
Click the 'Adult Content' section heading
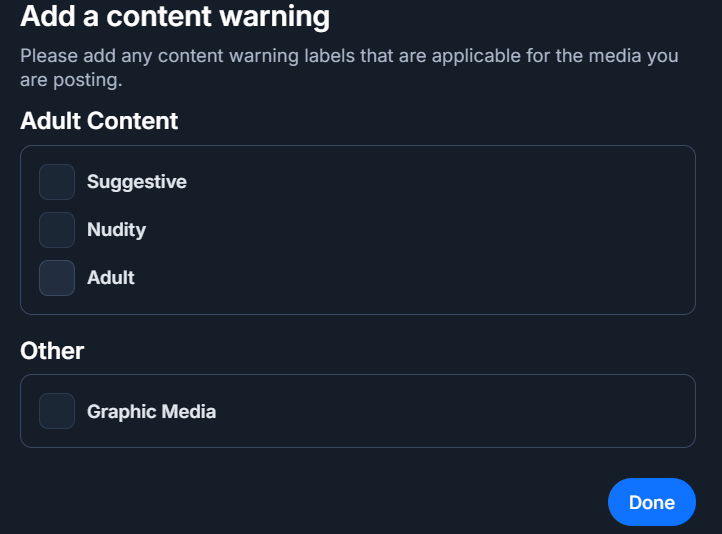click(99, 121)
